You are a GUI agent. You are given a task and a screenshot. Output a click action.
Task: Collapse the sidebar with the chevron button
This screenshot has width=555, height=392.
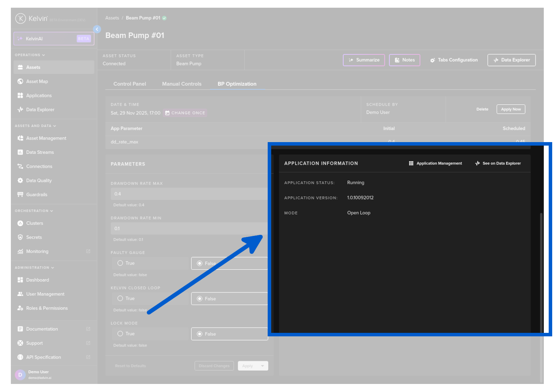[x=97, y=29]
